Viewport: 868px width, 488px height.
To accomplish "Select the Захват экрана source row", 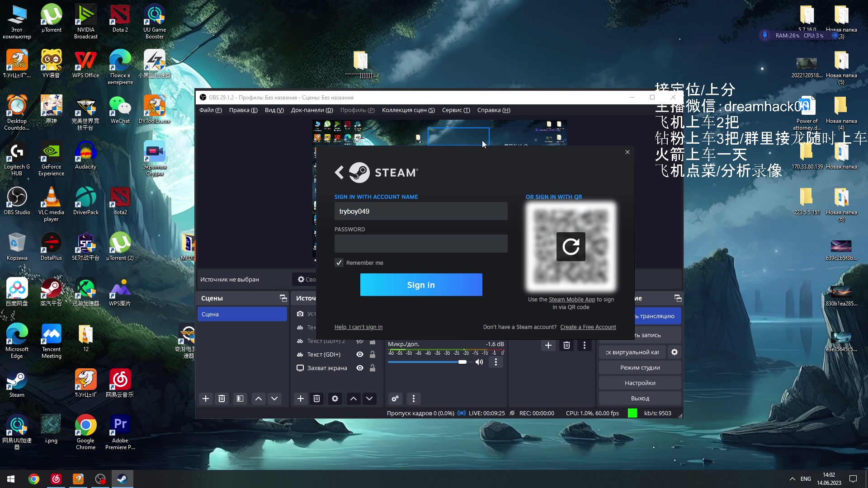I will click(337, 368).
